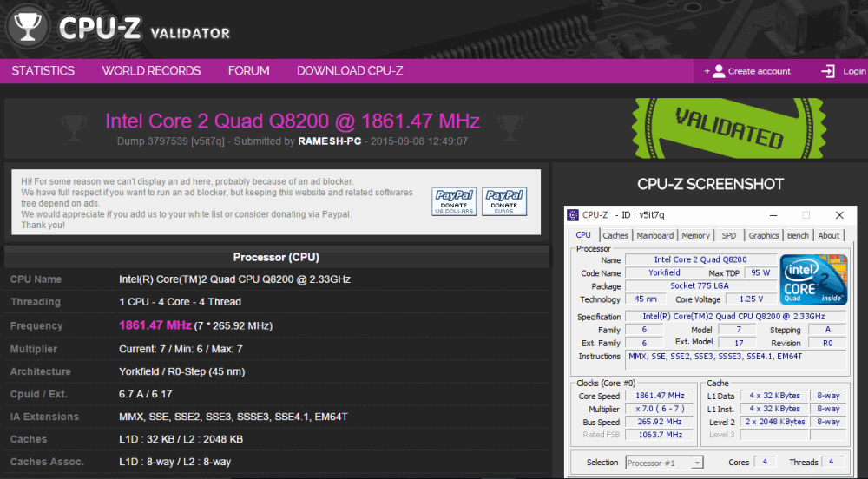
Task: Click the pink 1861.47 MHz frequency value
Action: [x=155, y=325]
